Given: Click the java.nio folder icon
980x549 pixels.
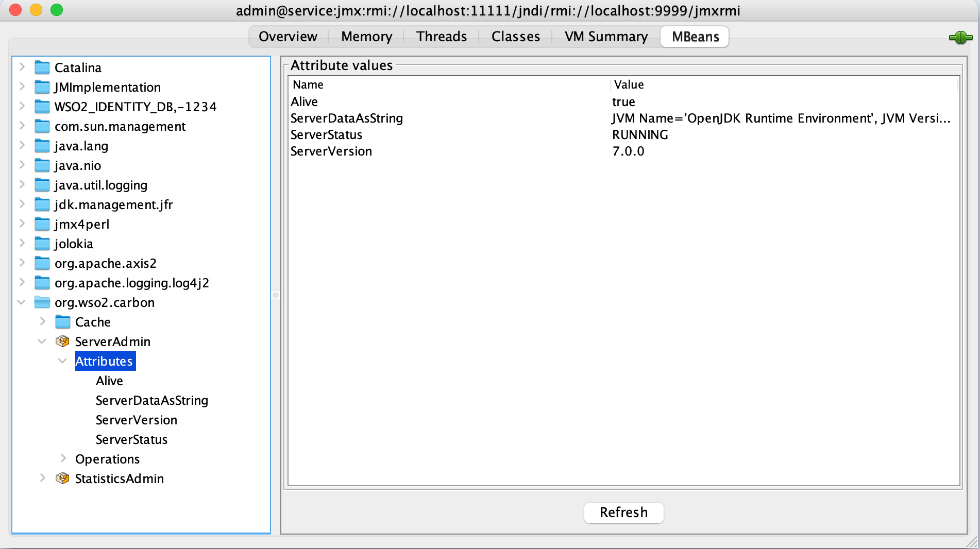Looking at the screenshot, I should point(42,165).
